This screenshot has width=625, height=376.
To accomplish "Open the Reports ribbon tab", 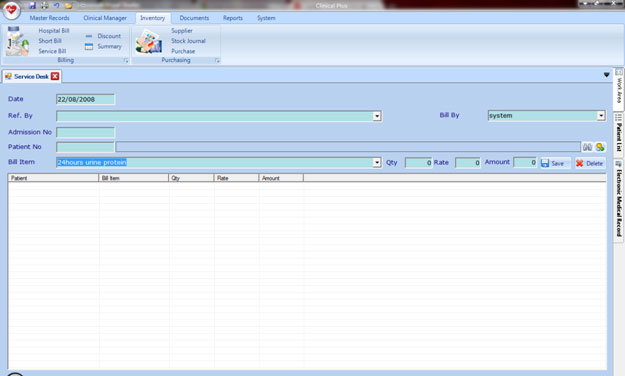I will pos(233,18).
